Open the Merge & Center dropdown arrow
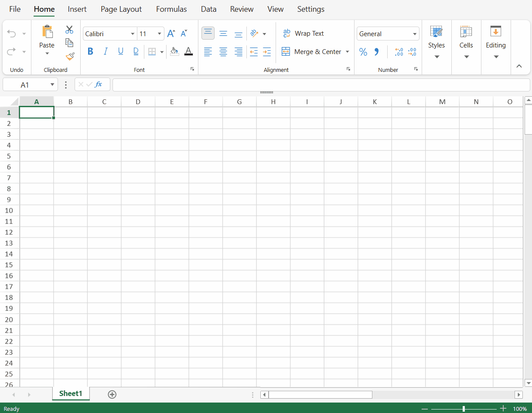 [348, 52]
